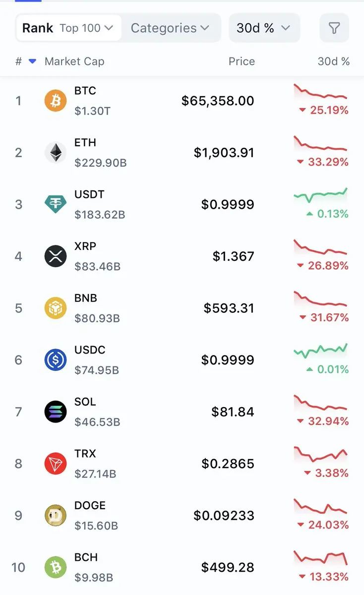Image resolution: width=364 pixels, height=595 pixels.
Task: Click the Ethereum diamond icon
Action: tap(56, 153)
